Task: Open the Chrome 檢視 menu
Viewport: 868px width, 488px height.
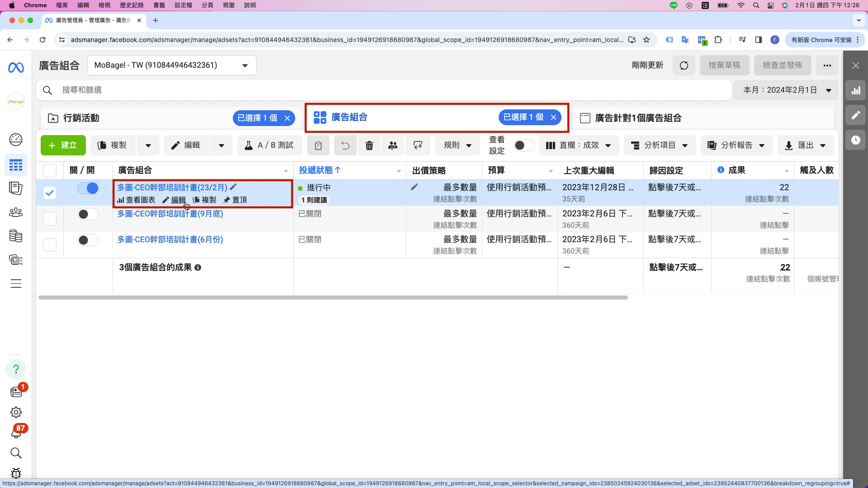Action: (x=104, y=5)
